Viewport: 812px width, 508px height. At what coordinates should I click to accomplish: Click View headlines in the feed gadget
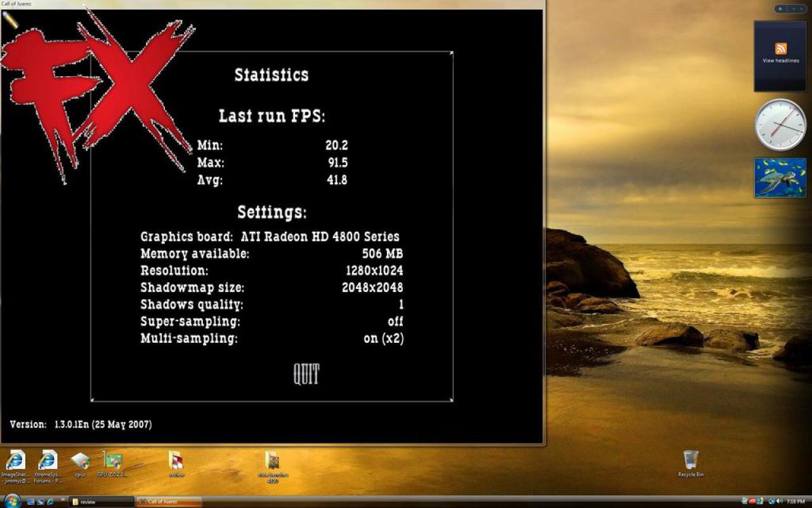[780, 61]
